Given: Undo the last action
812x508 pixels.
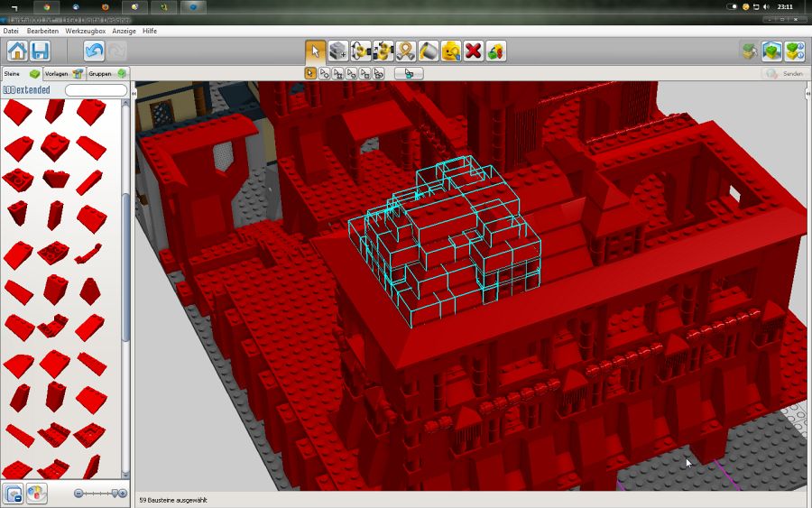Looking at the screenshot, I should [x=94, y=51].
